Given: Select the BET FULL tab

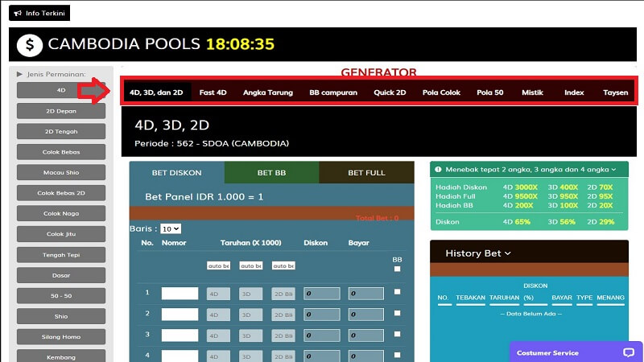Looking at the screenshot, I should (366, 172).
